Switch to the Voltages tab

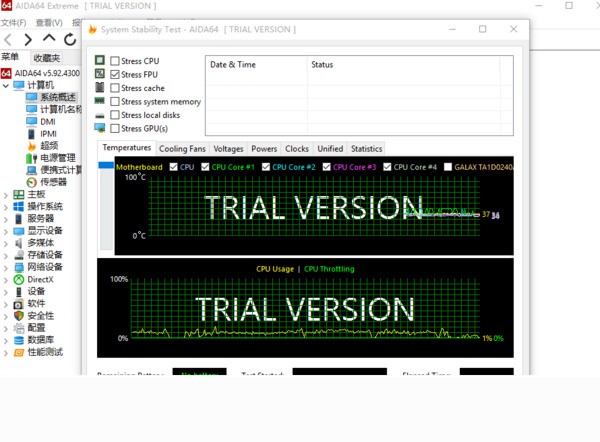pos(228,148)
